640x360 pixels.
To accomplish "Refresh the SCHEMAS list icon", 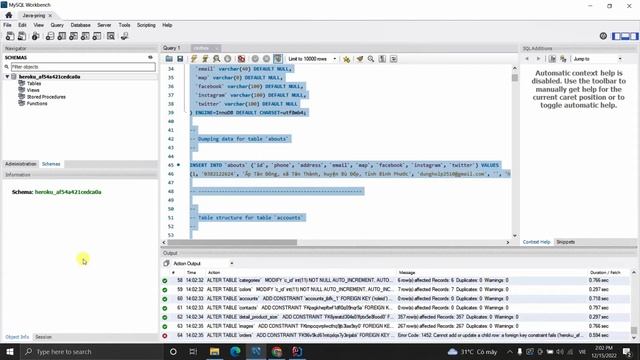I will (150, 58).
